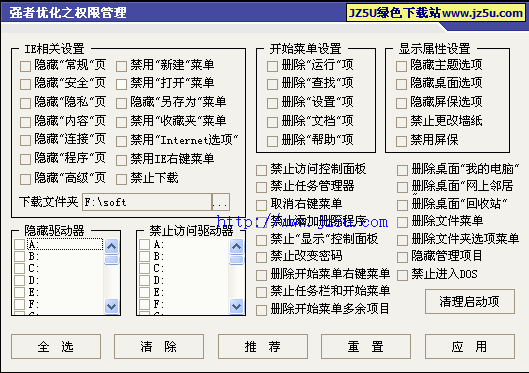Select the 隐藏"连接"页 checkbox
The image size is (529, 373).
[25, 140]
